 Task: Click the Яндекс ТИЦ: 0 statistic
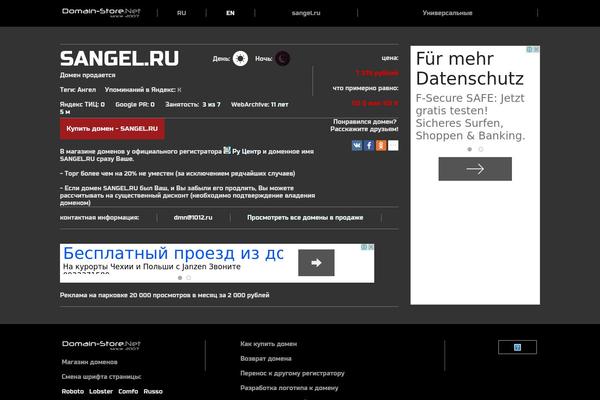(82, 104)
